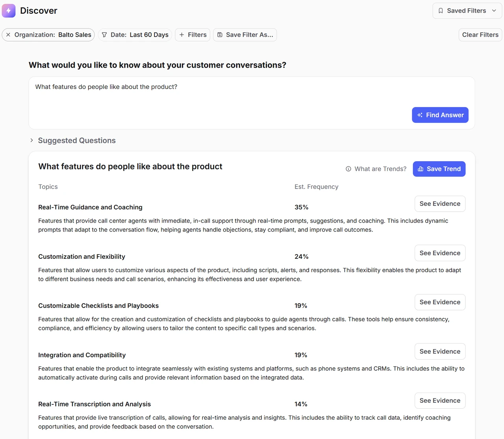Open the What are Trends link

[380, 169]
